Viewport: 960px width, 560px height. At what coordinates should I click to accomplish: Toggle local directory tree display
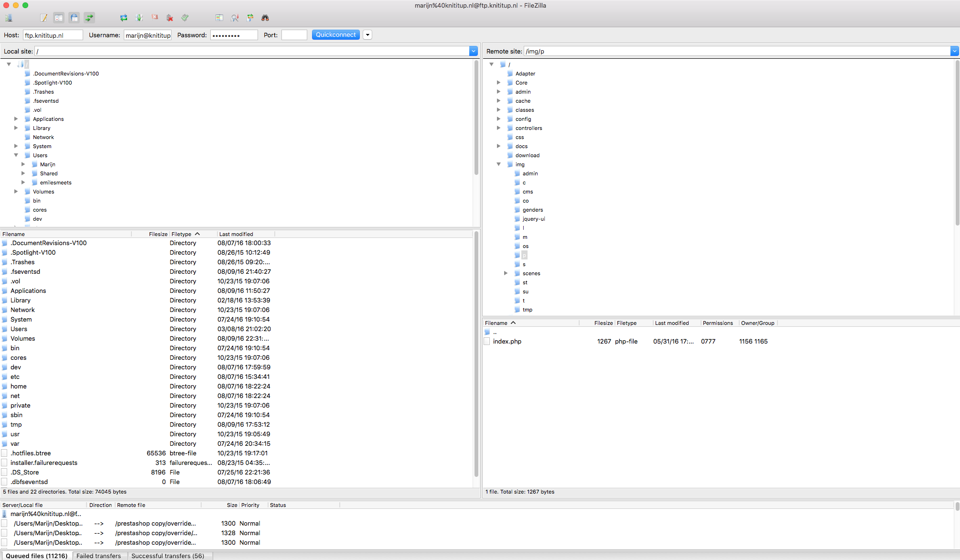click(x=59, y=18)
